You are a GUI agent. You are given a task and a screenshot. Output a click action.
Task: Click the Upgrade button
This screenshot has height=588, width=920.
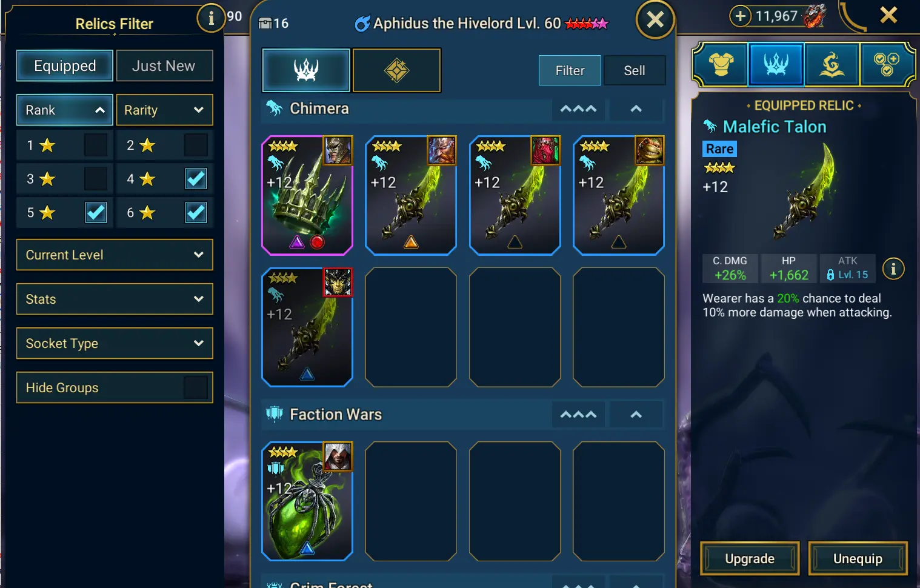point(750,558)
